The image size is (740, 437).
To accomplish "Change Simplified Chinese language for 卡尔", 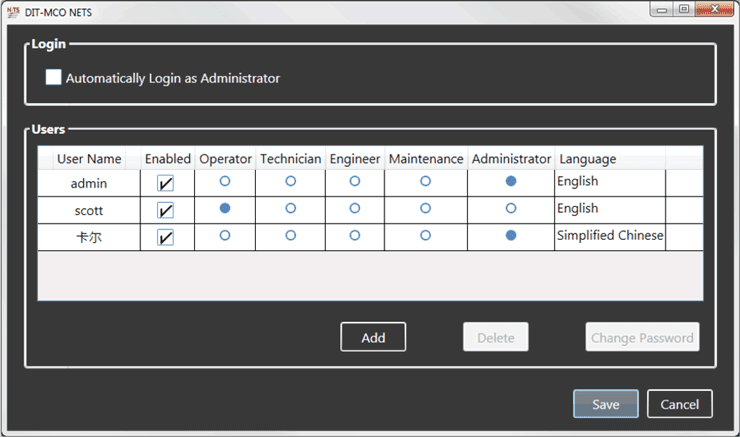I will 609,236.
